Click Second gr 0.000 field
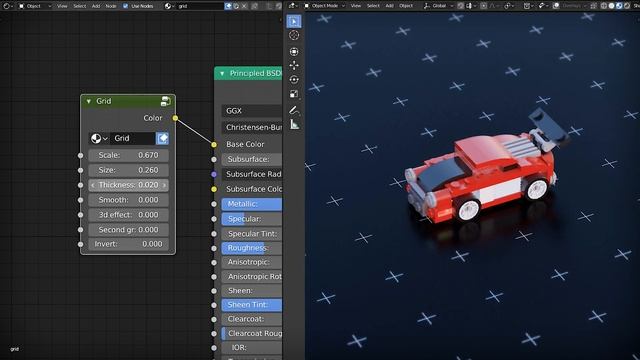The width and height of the screenshot is (640, 360). coord(128,230)
